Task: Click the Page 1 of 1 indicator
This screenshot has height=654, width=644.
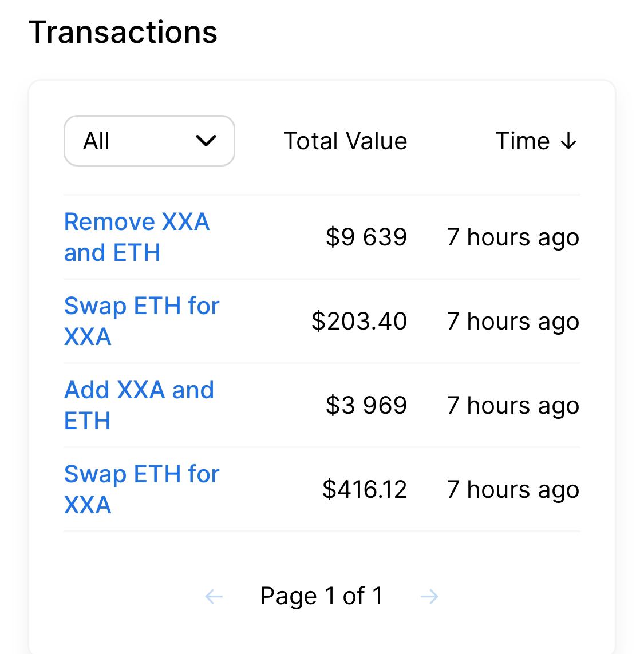Action: tap(321, 596)
